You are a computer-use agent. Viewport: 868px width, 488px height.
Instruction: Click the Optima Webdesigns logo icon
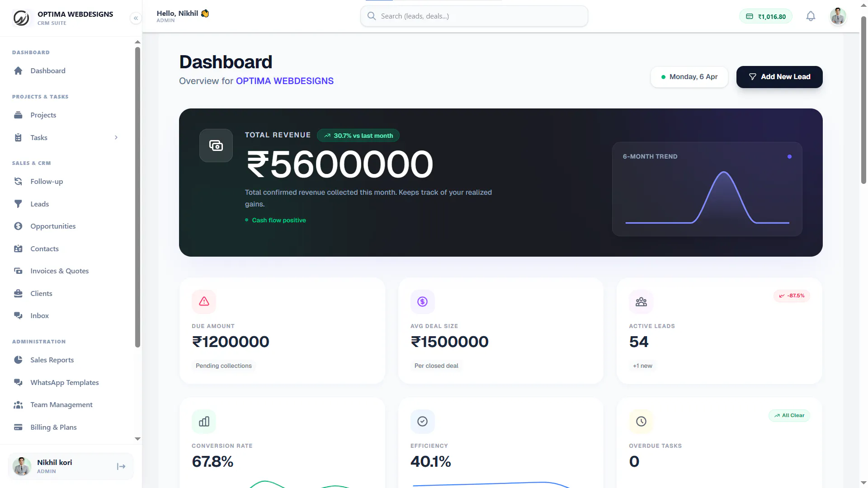pyautogui.click(x=21, y=18)
